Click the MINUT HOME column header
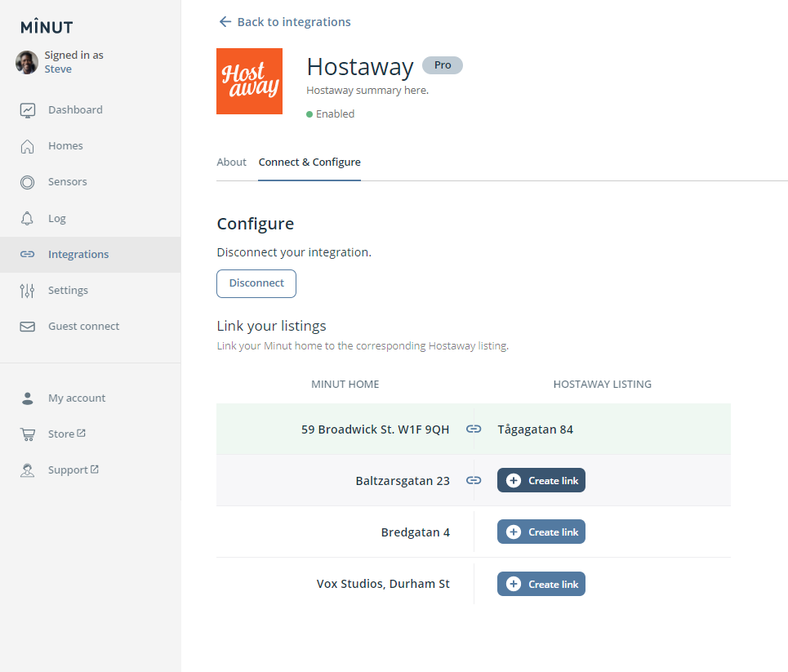Viewport: 788px width, 672px height. pyautogui.click(x=345, y=385)
